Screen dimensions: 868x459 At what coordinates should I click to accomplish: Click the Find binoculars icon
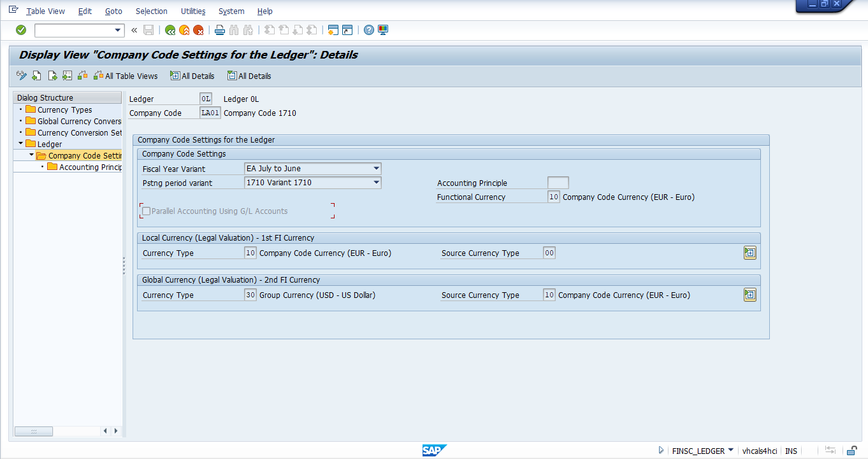(234, 30)
